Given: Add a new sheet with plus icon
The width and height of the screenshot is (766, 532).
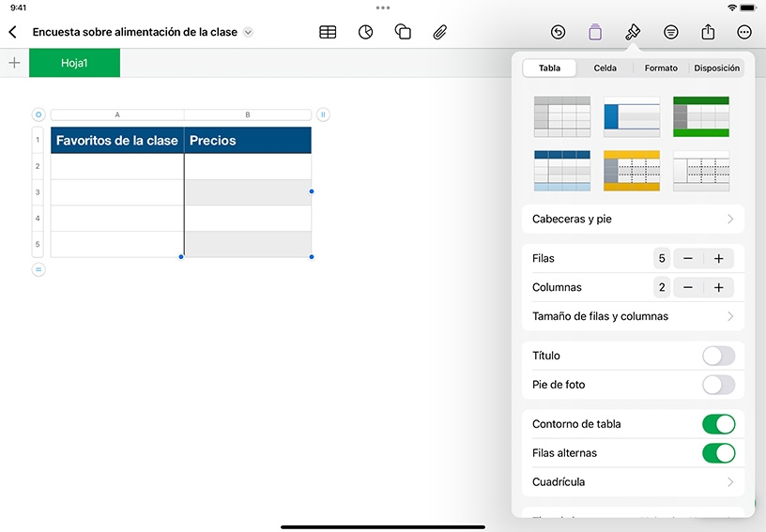Looking at the screenshot, I should pyautogui.click(x=15, y=63).
